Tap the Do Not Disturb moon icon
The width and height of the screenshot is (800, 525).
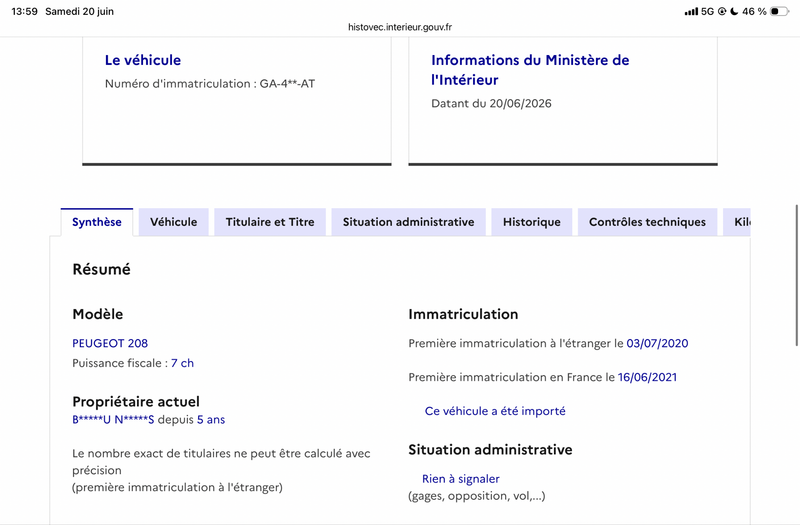(734, 11)
